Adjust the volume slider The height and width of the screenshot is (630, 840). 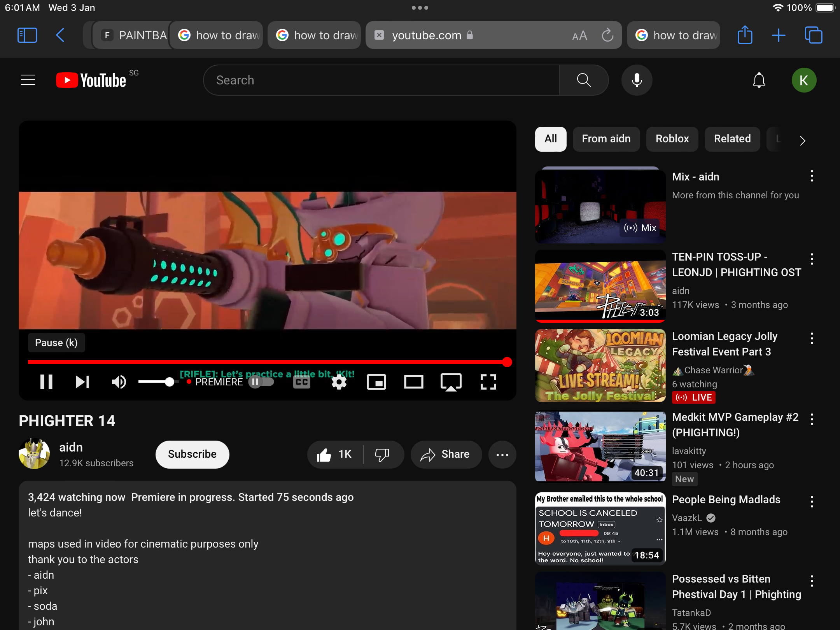pos(169,382)
